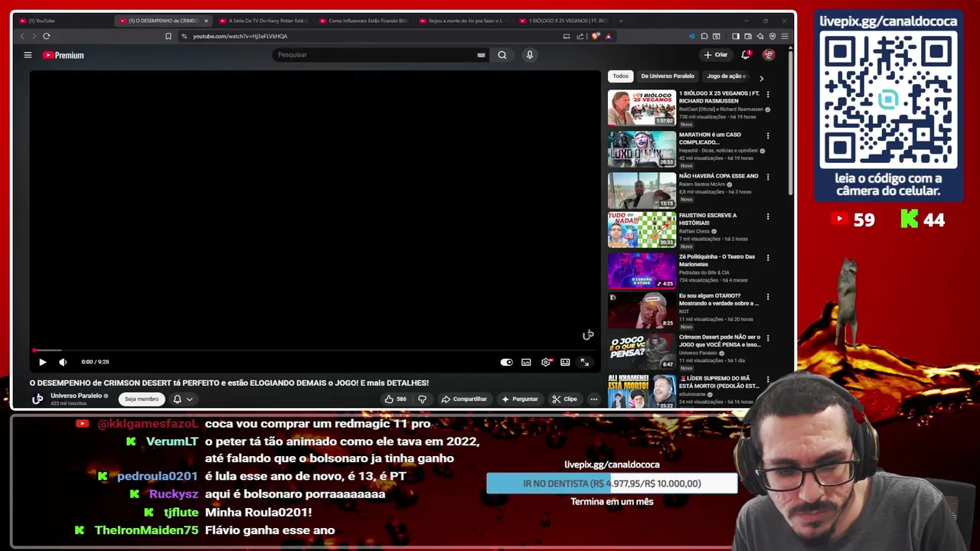Open MARATHON é um caso complicado thumbnail
The width and height of the screenshot is (980, 551).
642,149
